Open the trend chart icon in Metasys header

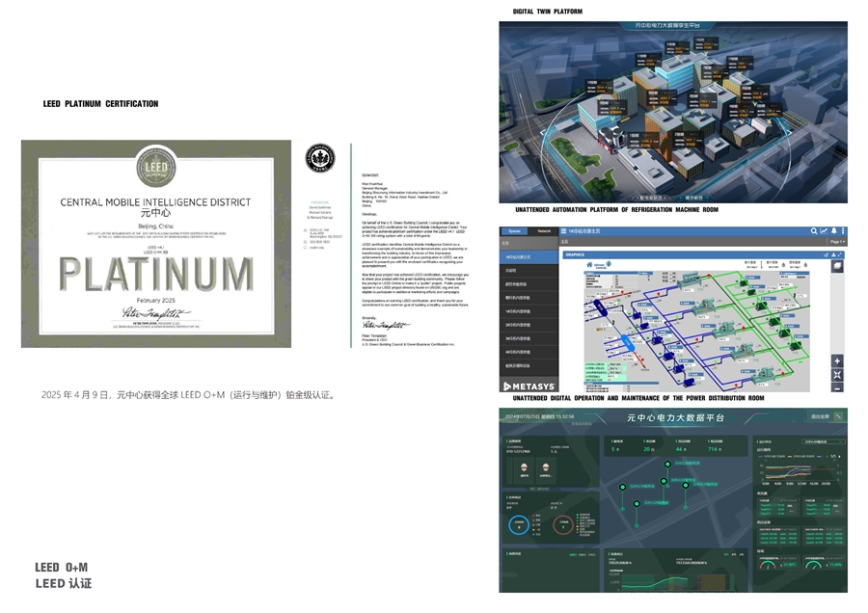tap(824, 231)
